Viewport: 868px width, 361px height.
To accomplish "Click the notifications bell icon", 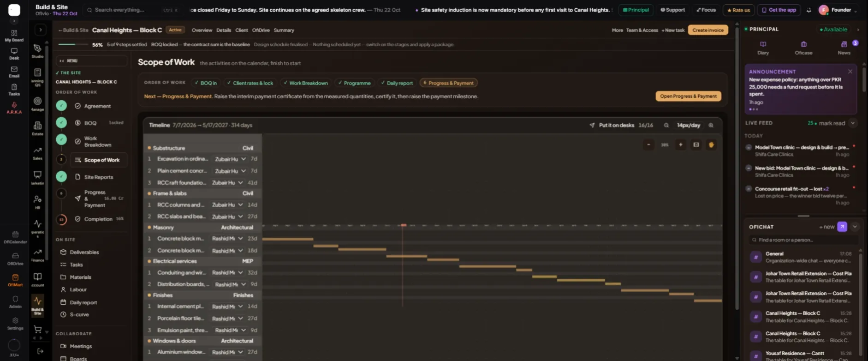I will click(x=809, y=10).
